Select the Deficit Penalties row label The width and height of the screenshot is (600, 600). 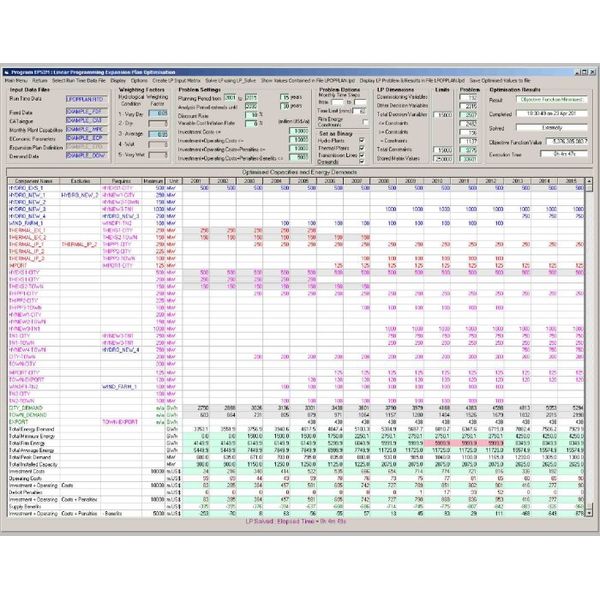point(26,492)
